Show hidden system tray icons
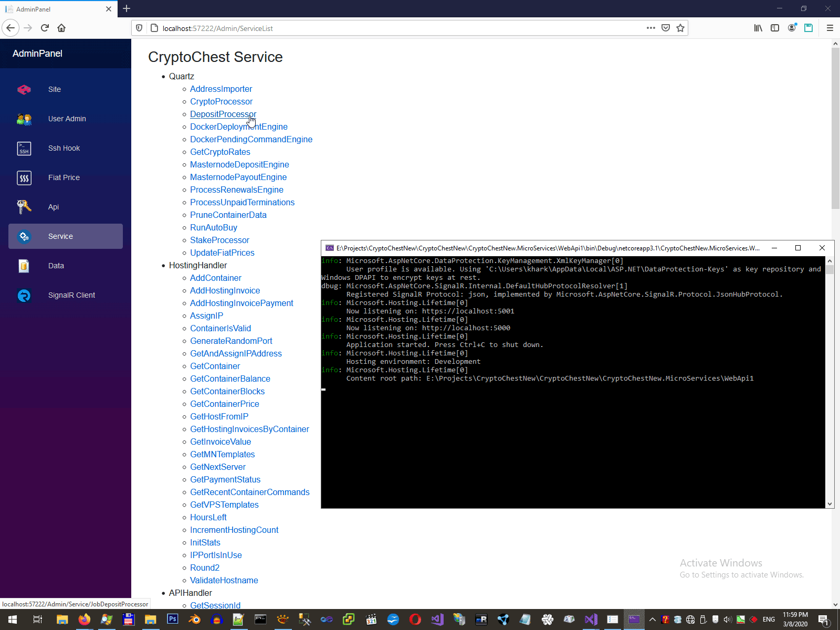The height and width of the screenshot is (630, 840). click(x=653, y=619)
